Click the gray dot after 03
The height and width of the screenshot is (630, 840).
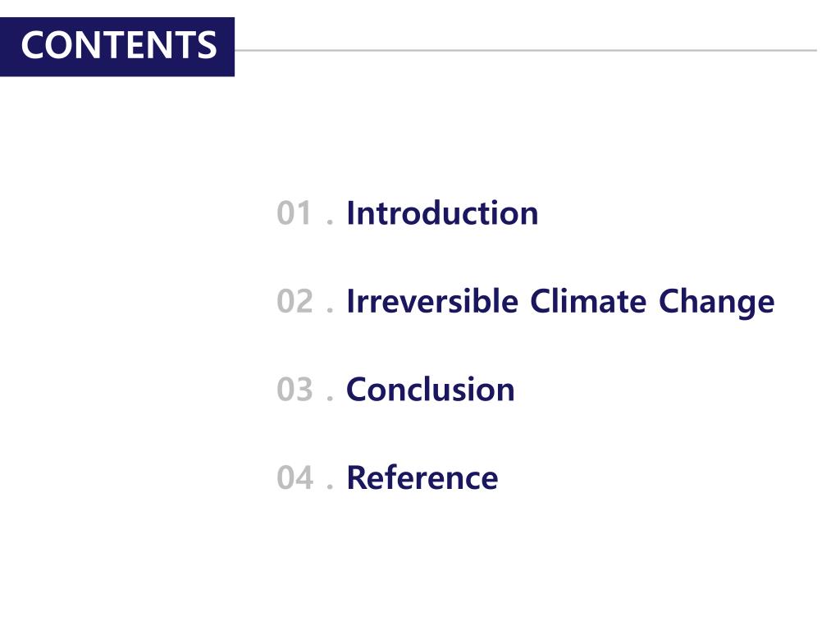click(x=330, y=399)
